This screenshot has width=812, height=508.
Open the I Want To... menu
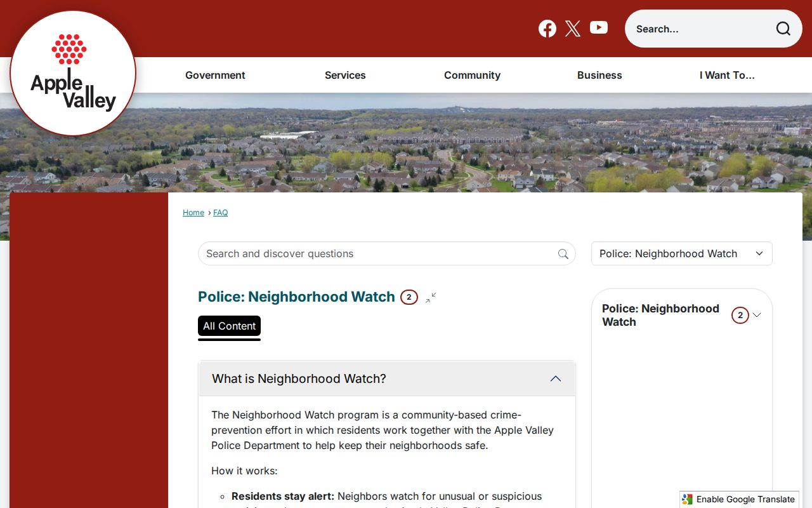coord(727,75)
